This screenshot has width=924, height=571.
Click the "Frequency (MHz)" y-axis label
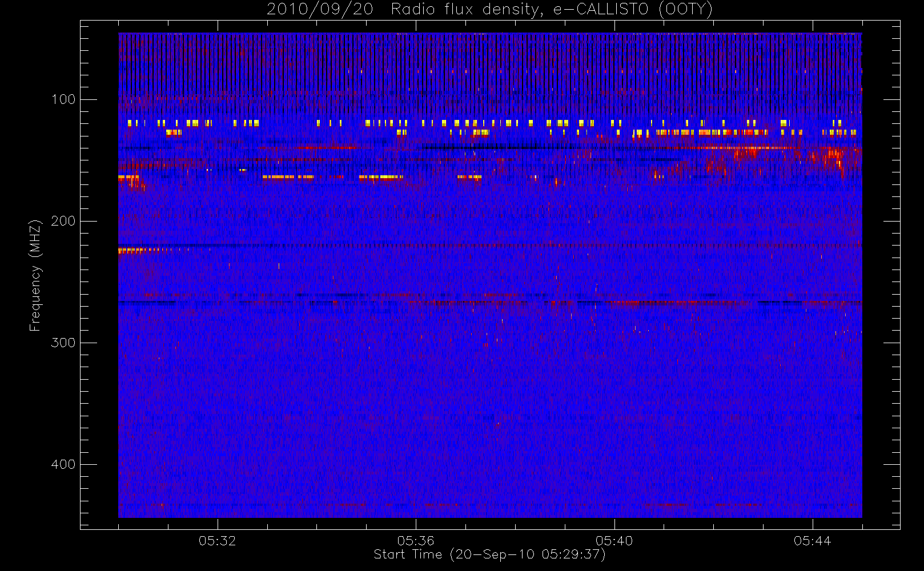pyautogui.click(x=35, y=275)
